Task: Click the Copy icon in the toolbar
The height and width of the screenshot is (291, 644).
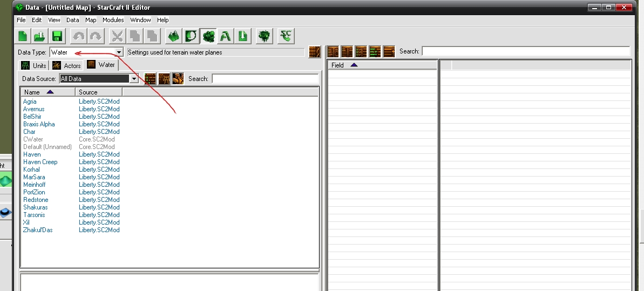Action: click(x=134, y=36)
